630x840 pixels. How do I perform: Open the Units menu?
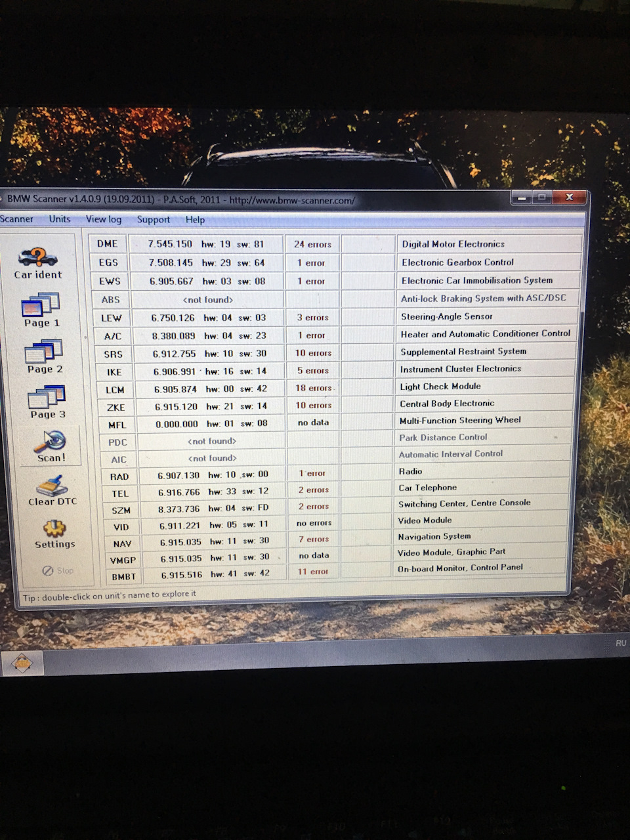click(x=59, y=219)
